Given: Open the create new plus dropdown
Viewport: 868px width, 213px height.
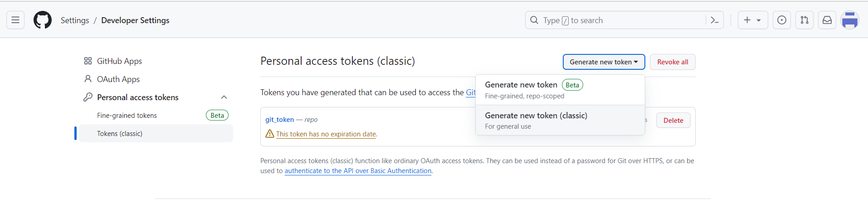Looking at the screenshot, I should pyautogui.click(x=753, y=20).
